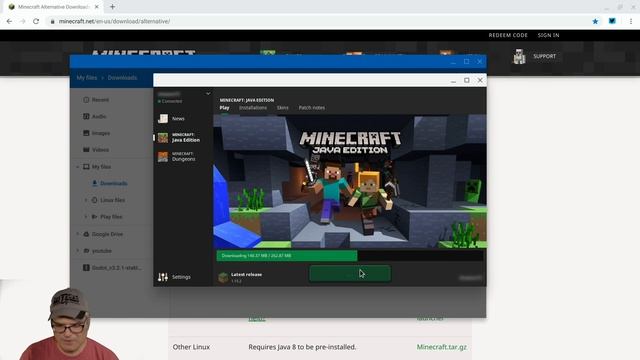Select Minecraft Dungeons icon in sidebar
The image size is (640, 360).
[x=163, y=157]
